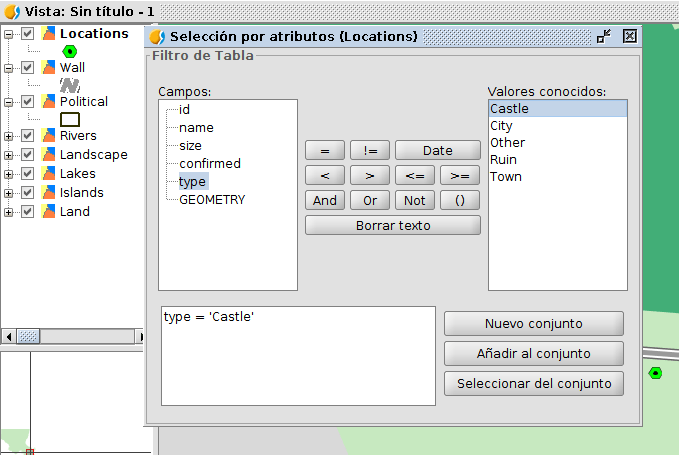
Task: Select the 'name' field in Campos
Action: click(x=196, y=128)
